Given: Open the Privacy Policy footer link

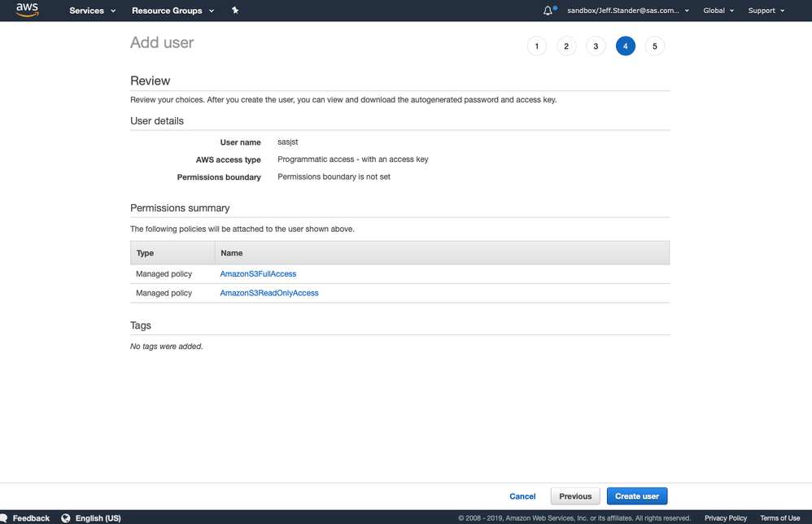Looking at the screenshot, I should (726, 517).
